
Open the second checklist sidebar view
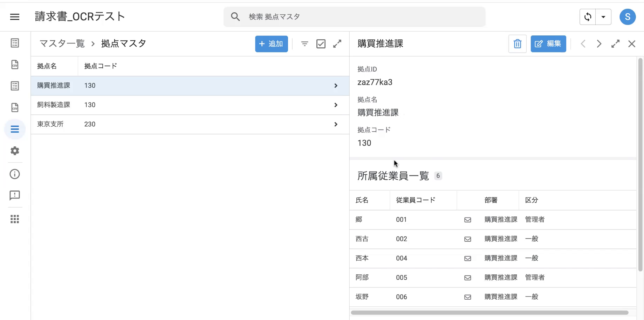point(15,86)
